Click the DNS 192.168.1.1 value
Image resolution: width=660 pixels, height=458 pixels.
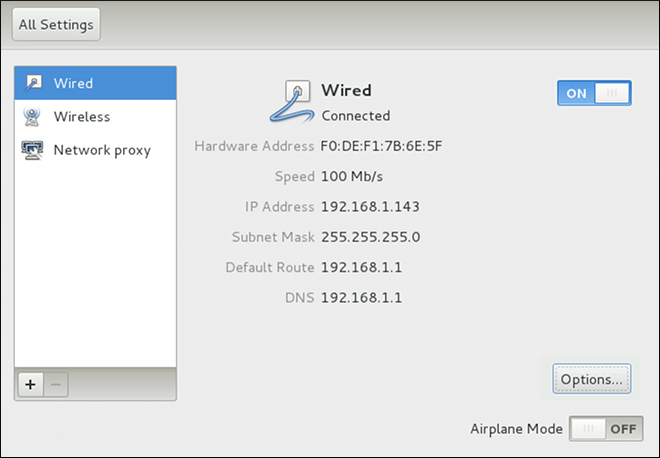point(361,298)
